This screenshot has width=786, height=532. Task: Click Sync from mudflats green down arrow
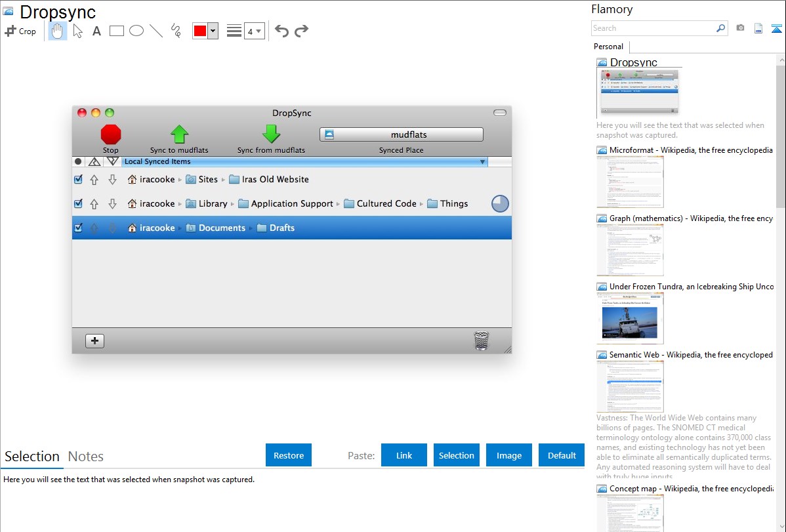pos(271,134)
